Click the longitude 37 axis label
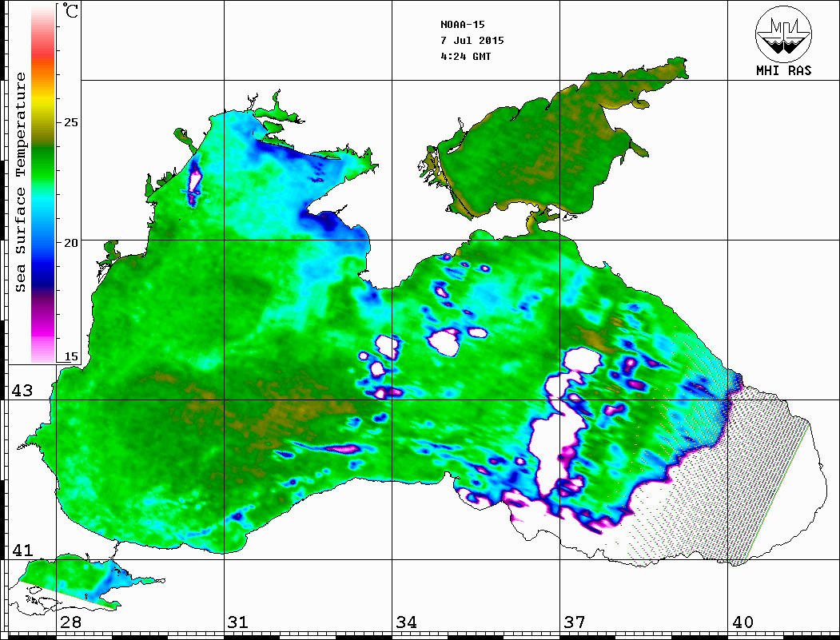The height and width of the screenshot is (640, 840). click(574, 622)
